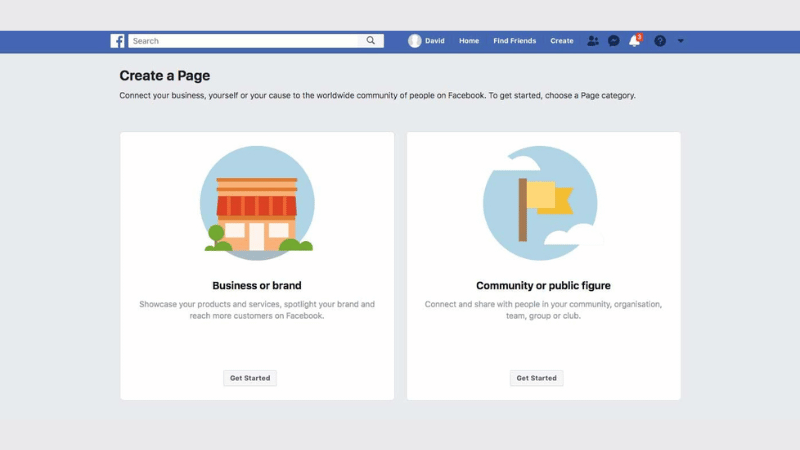Viewport: 800px width, 450px height.
Task: Click the Community or public figure heading
Action: pyautogui.click(x=543, y=285)
